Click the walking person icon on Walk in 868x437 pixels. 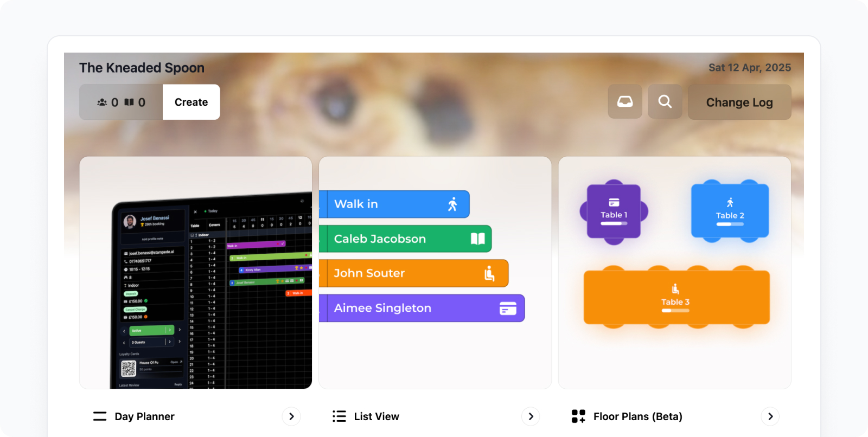pos(452,204)
